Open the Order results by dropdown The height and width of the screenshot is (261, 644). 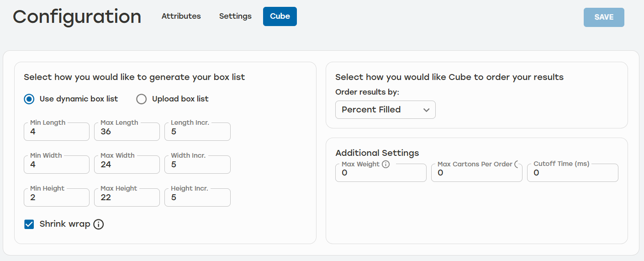pos(385,110)
